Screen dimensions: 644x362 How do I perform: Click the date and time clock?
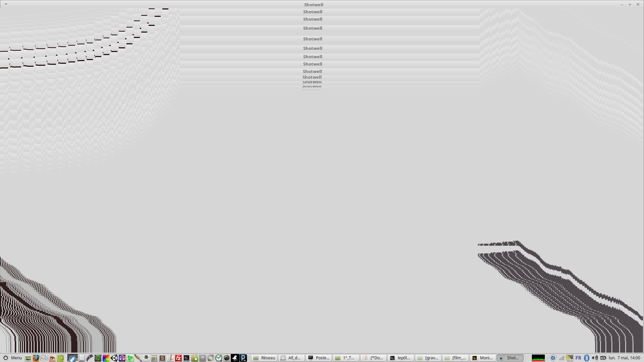point(625,358)
